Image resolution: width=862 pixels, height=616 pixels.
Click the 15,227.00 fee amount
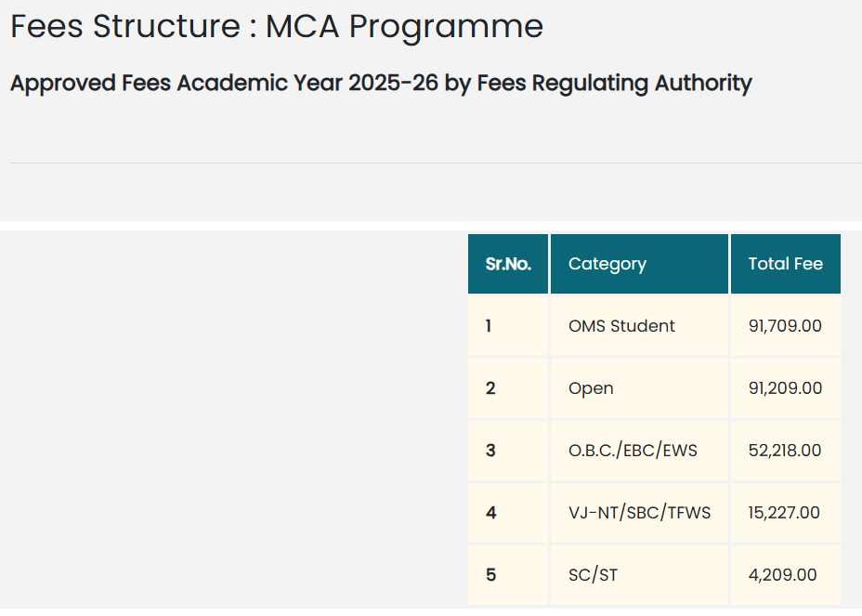pos(784,513)
